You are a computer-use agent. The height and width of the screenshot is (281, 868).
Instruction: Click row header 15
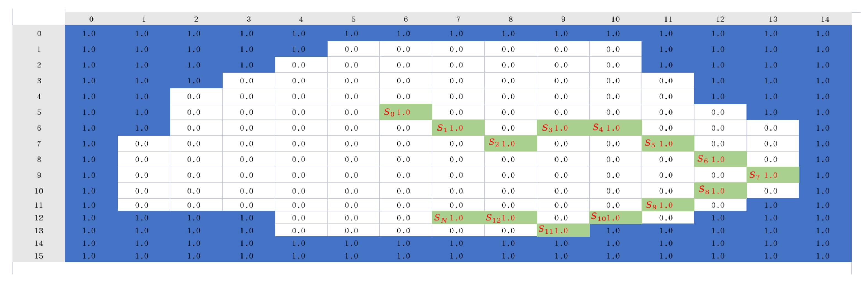coord(39,256)
